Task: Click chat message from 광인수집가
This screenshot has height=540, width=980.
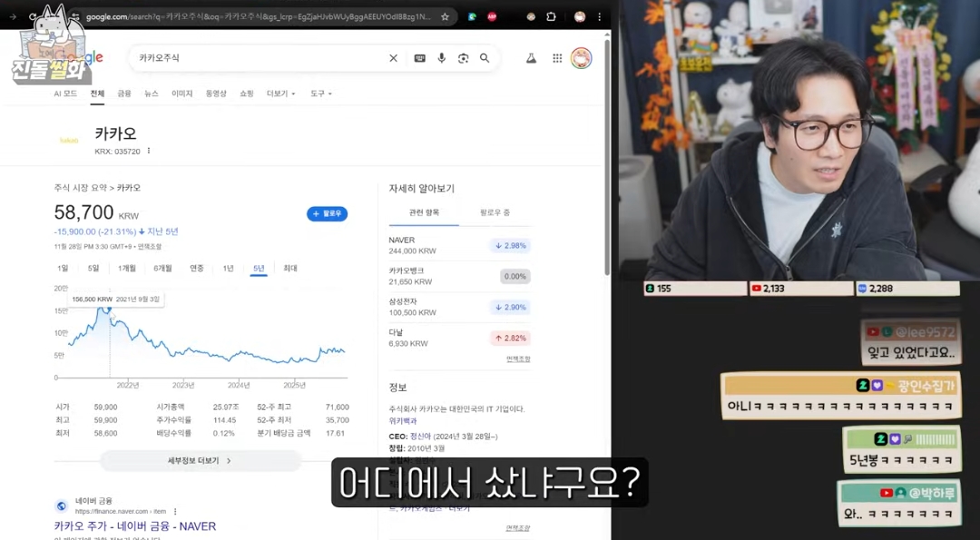Action: 840,397
